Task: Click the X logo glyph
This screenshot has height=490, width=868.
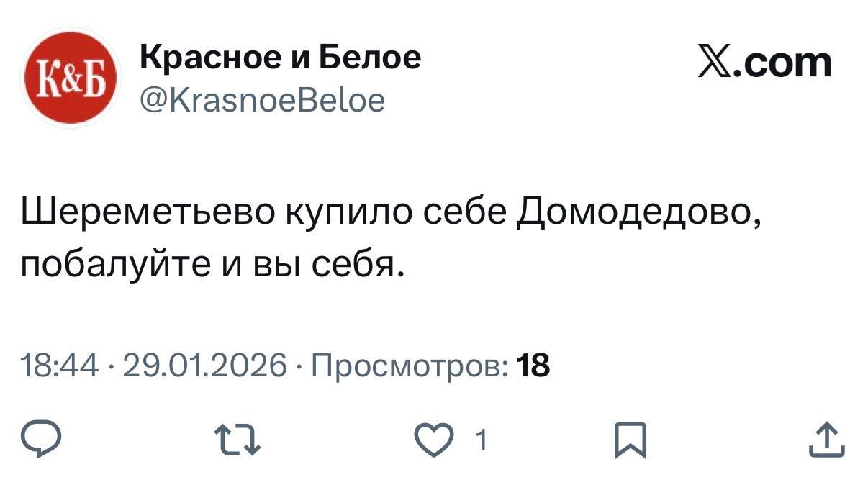Action: pyautogui.click(x=718, y=63)
